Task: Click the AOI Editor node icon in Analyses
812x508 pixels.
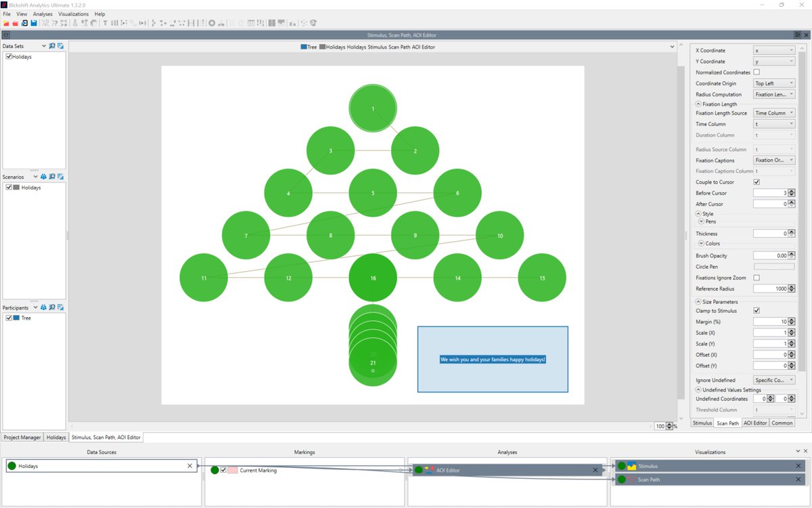Action: 429,469
